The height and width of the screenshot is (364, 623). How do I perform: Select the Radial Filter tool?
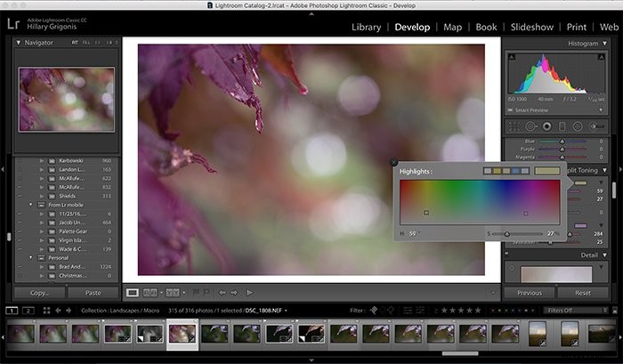[578, 126]
